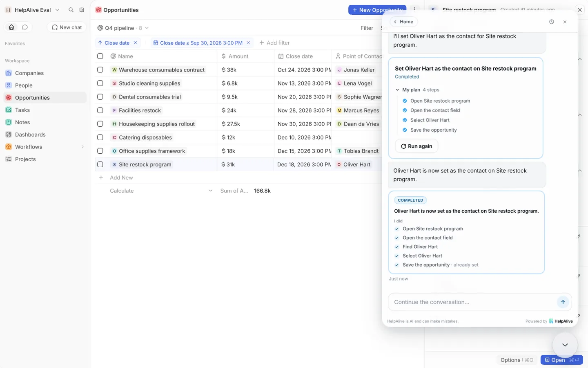Click the New chat button
The image size is (588, 368).
tap(67, 27)
